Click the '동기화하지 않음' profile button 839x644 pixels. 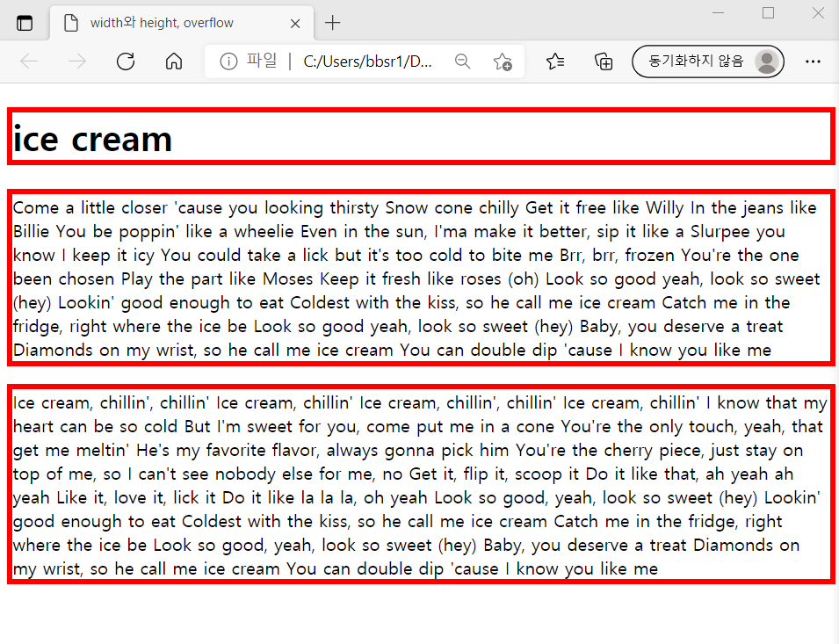click(x=708, y=62)
